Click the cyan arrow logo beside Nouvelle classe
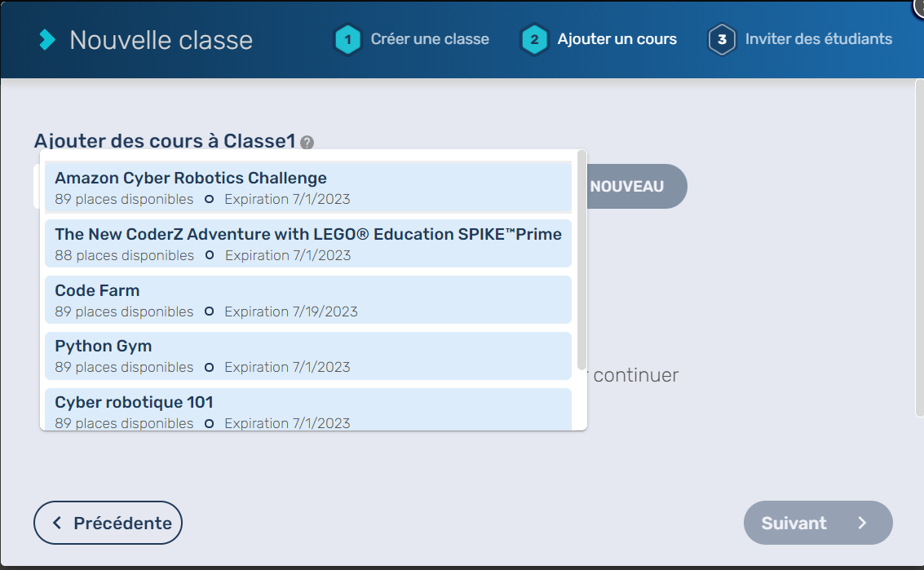The height and width of the screenshot is (570, 924). (48, 39)
